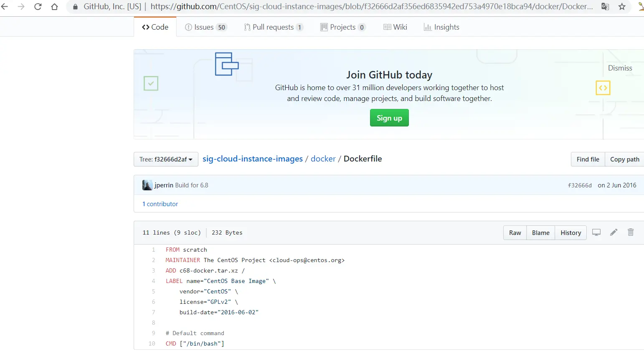Dismiss the Join GitHub banner
644x356 pixels.
(x=620, y=68)
